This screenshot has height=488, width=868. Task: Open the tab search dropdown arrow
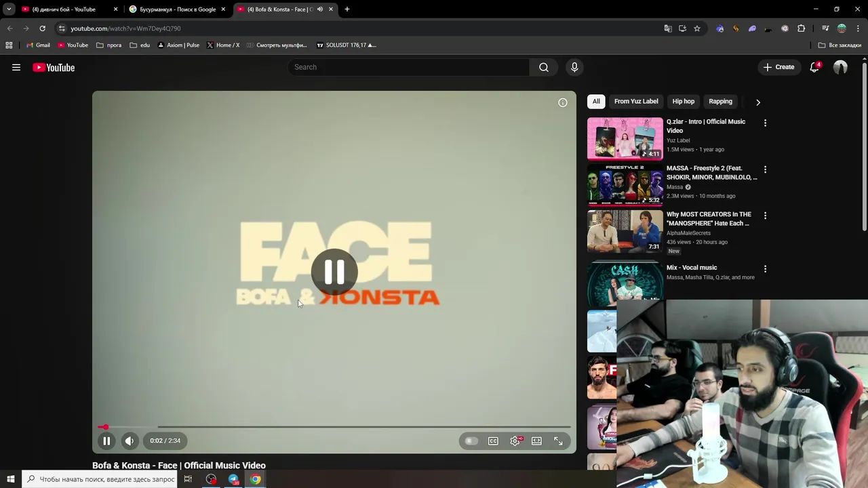(x=9, y=9)
